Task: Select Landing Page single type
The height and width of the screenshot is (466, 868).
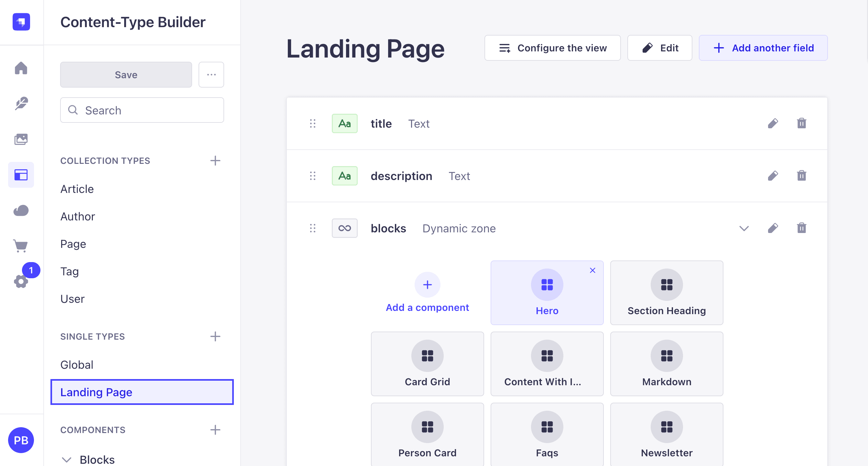Action: click(x=142, y=392)
